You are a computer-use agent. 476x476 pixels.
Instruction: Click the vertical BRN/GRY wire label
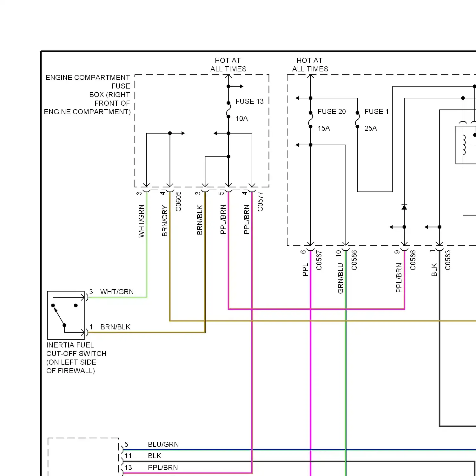(165, 221)
